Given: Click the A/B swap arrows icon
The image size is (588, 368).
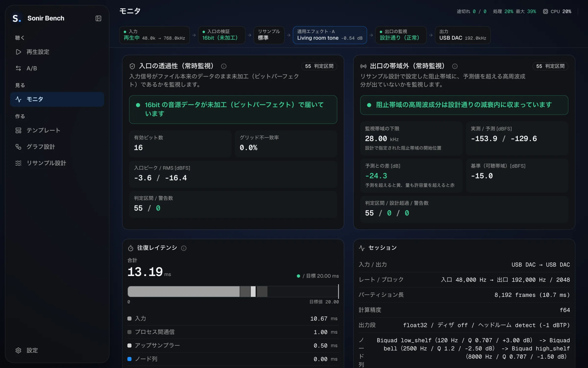Looking at the screenshot, I should point(18,68).
